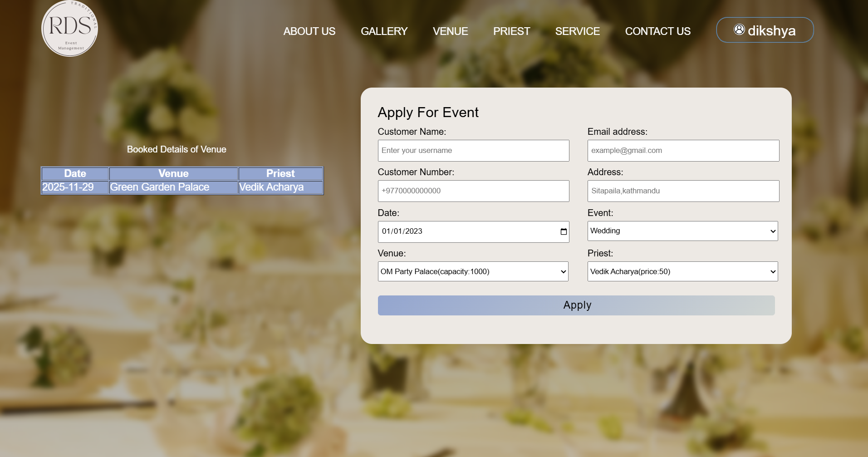Image resolution: width=868 pixels, height=457 pixels.
Task: Click inside the Address field
Action: [x=683, y=191]
